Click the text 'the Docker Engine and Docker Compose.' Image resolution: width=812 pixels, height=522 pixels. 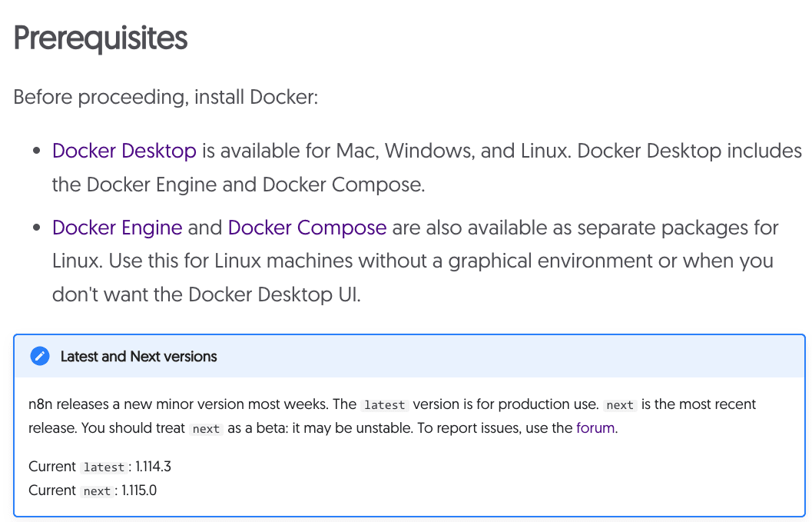238,185
